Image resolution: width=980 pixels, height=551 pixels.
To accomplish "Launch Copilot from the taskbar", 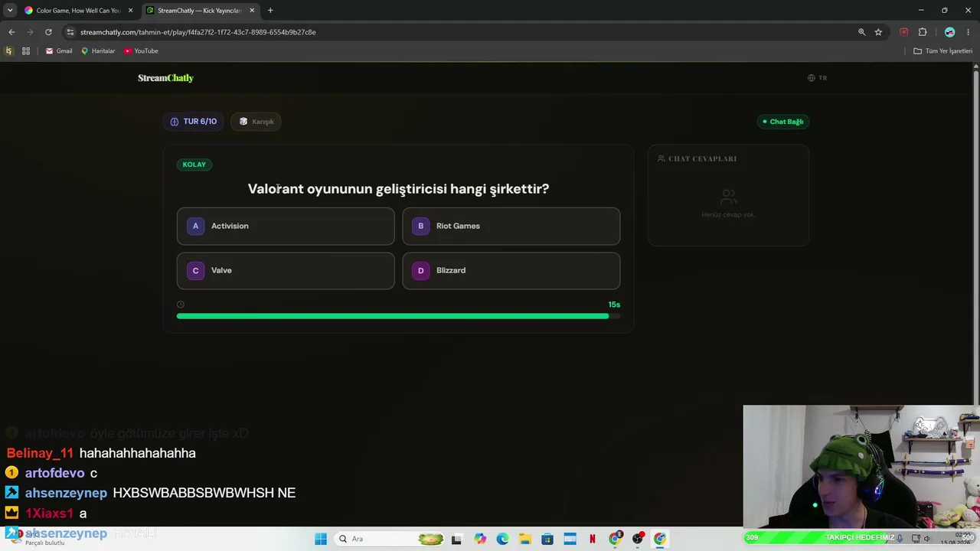I will [480, 539].
